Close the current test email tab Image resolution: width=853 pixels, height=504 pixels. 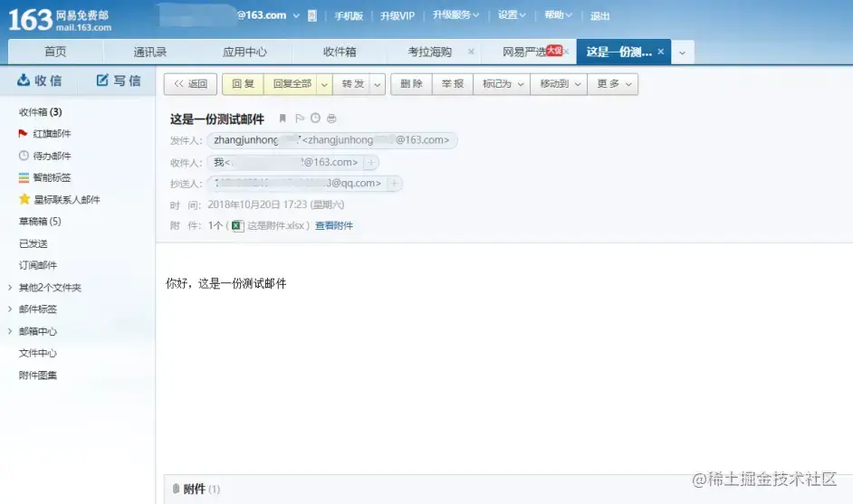[660, 52]
